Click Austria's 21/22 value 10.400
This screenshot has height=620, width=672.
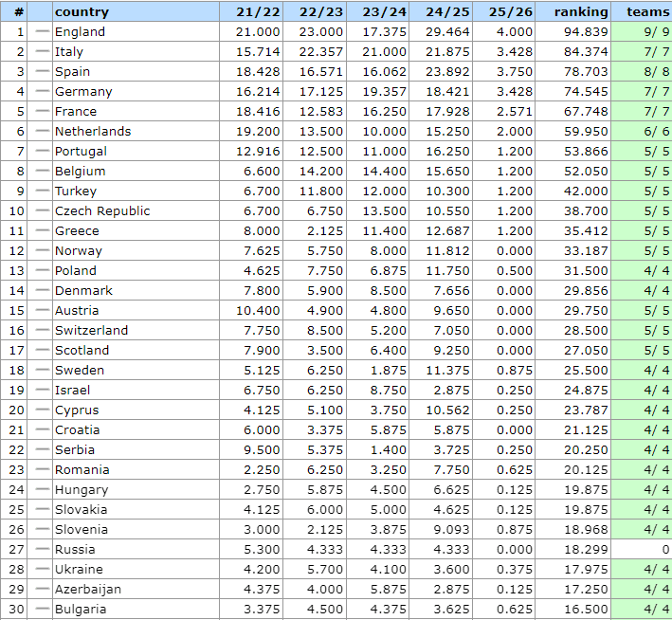[x=258, y=310]
